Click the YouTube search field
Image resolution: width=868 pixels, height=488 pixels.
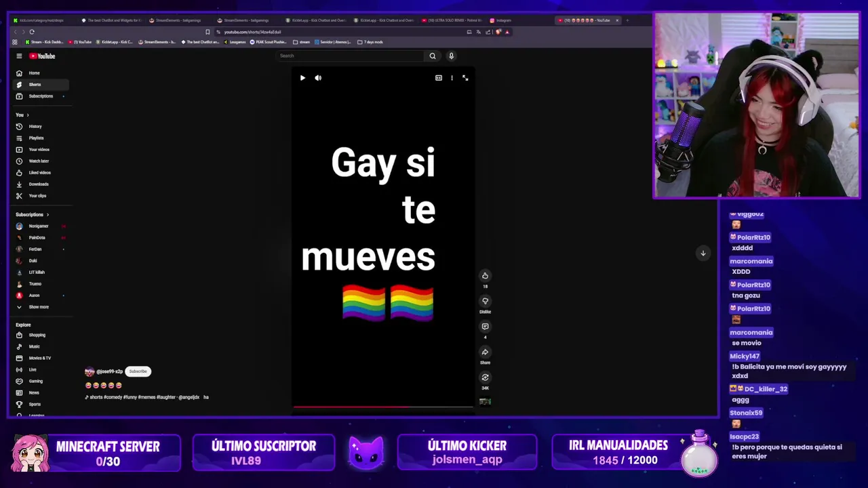pos(351,56)
